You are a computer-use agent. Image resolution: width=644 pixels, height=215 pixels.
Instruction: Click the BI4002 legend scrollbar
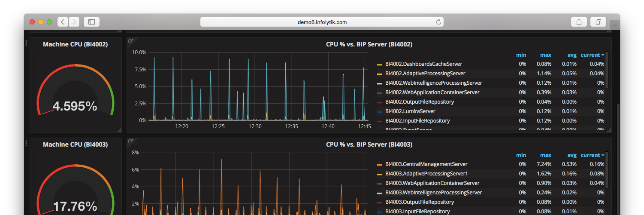607,70
